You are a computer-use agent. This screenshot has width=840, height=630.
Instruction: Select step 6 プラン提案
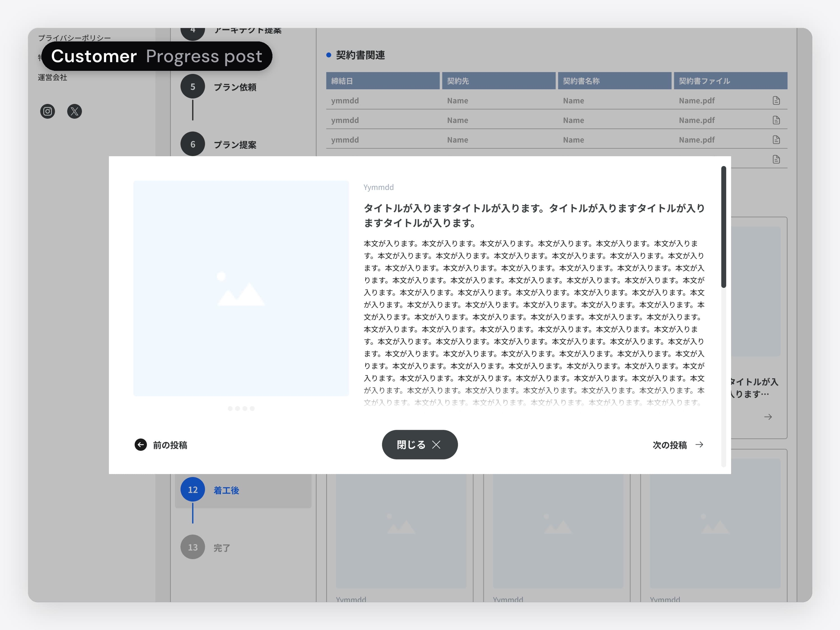click(218, 144)
